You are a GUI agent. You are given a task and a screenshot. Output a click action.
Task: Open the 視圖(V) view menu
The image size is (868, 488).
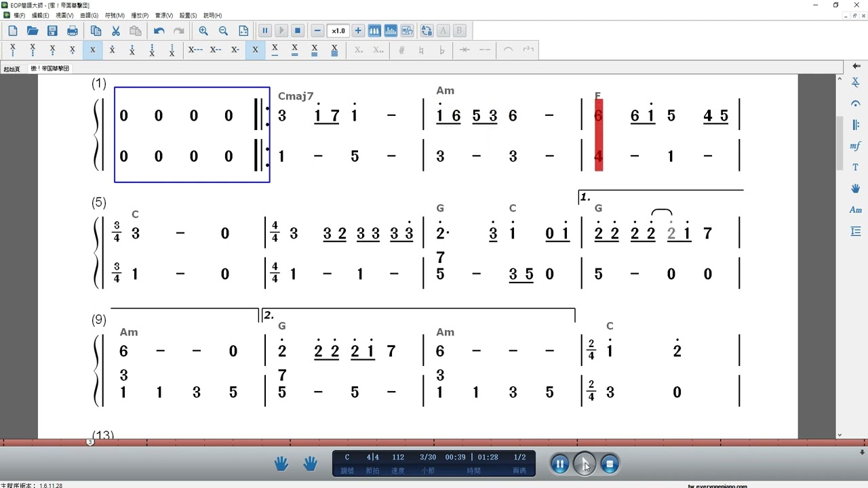pos(65,15)
